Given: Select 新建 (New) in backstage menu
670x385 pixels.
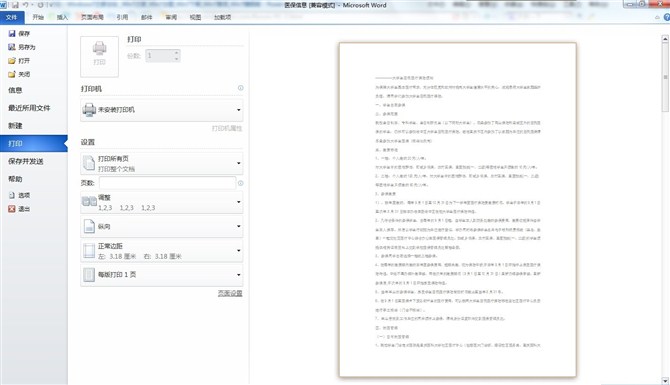Looking at the screenshot, I should [34, 126].
